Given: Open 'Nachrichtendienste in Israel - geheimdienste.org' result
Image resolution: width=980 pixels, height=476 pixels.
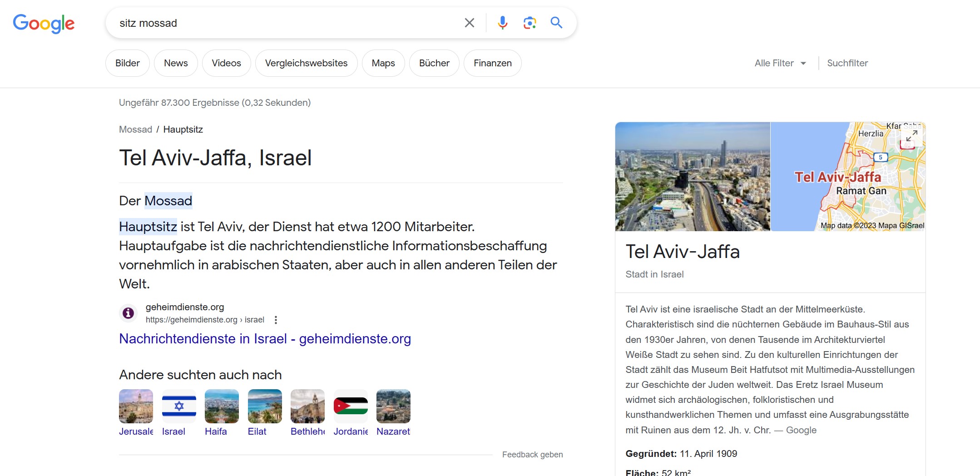Looking at the screenshot, I should [x=265, y=339].
